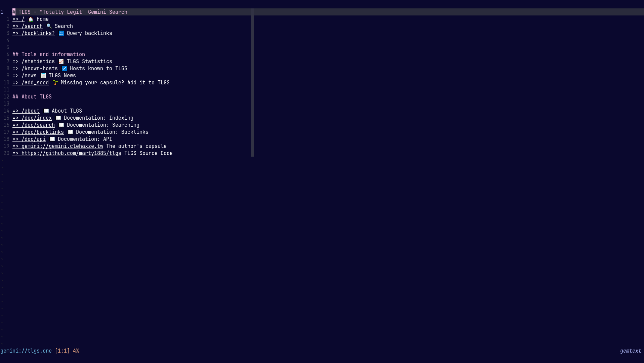Open the /doc/api link

point(29,139)
